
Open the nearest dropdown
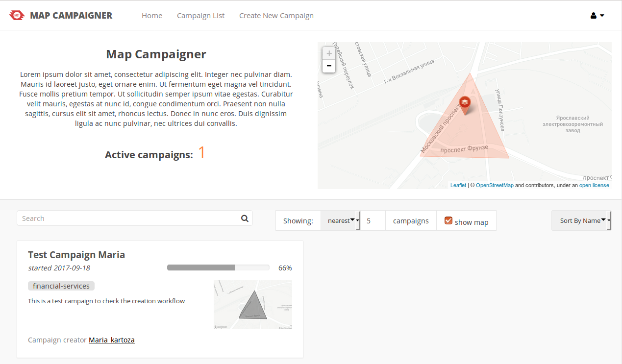341,220
